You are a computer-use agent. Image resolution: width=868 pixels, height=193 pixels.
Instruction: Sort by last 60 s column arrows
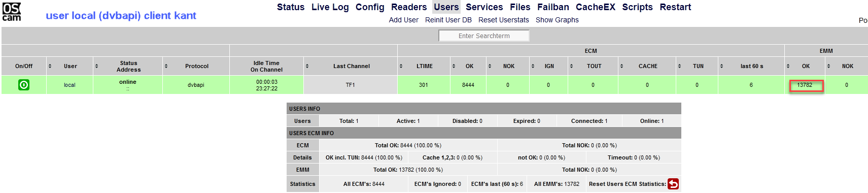coord(721,66)
